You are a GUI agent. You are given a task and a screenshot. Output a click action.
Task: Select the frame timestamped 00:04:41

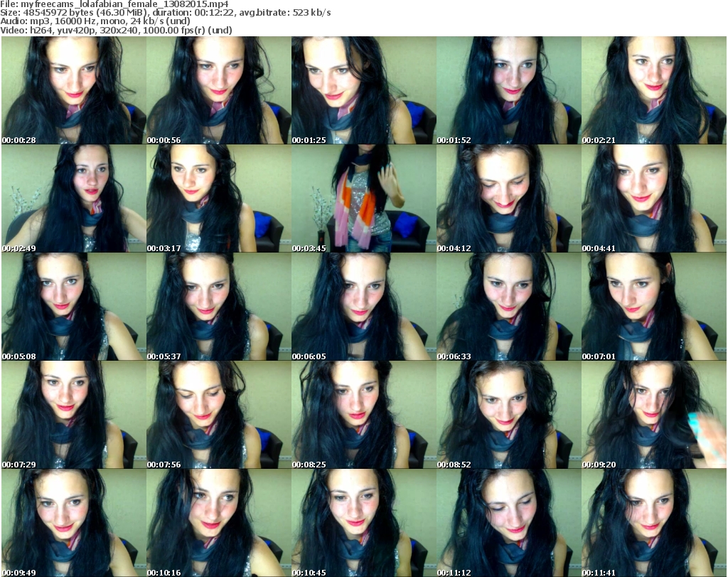[654, 198]
